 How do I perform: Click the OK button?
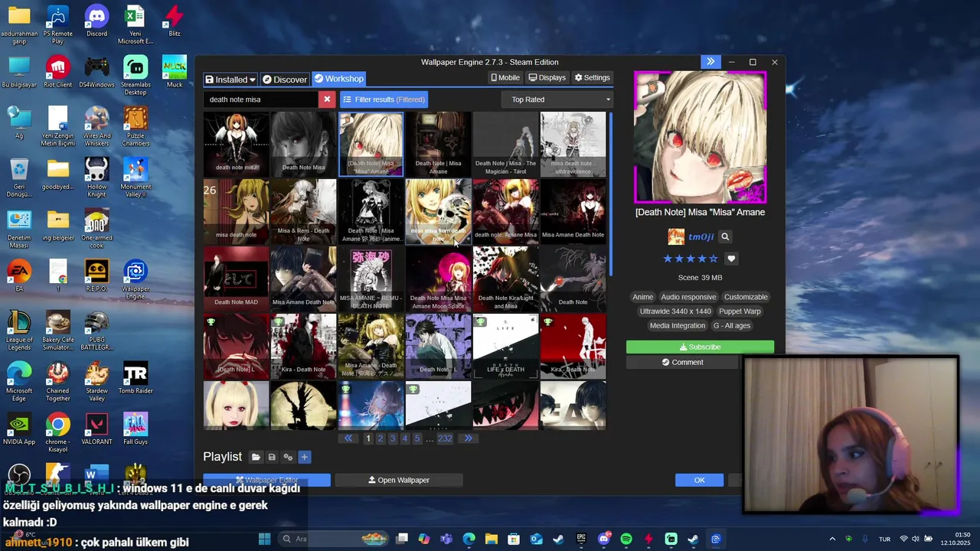(699, 480)
